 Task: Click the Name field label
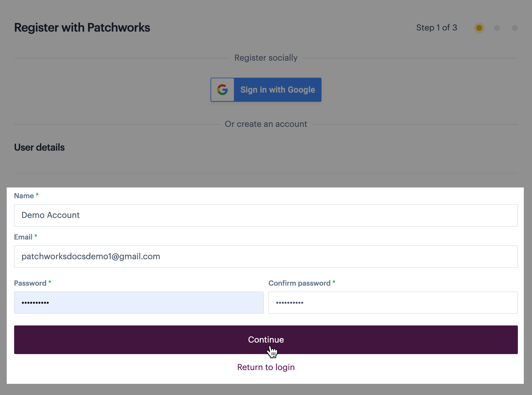(24, 196)
